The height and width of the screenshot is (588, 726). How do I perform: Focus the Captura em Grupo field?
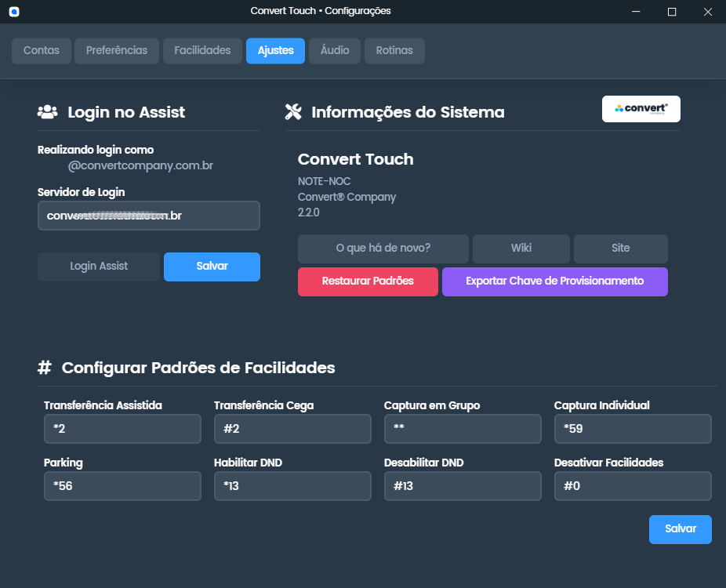pyautogui.click(x=463, y=429)
